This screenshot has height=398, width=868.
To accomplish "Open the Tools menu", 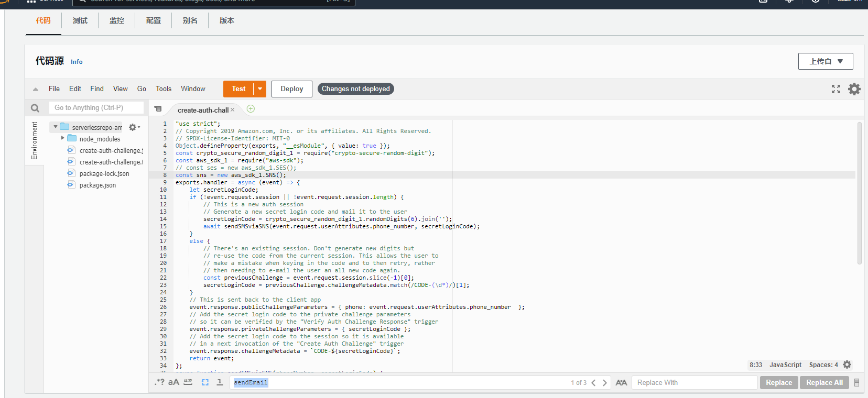I will [x=164, y=89].
